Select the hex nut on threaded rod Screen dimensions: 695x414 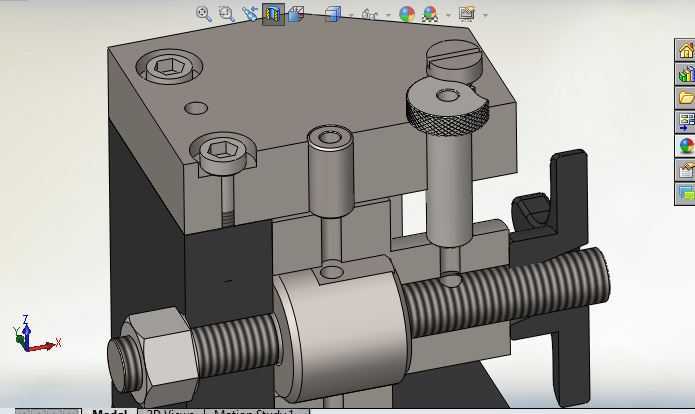[x=160, y=355]
